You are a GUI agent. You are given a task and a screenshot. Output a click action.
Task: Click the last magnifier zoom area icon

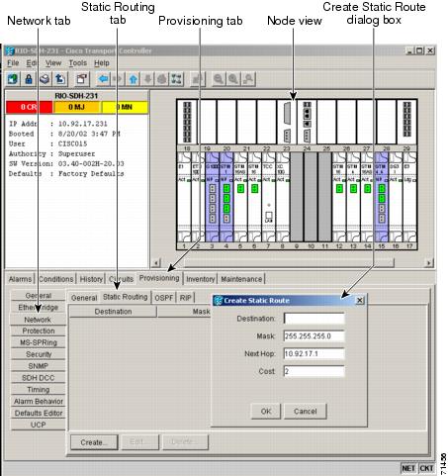click(248, 79)
